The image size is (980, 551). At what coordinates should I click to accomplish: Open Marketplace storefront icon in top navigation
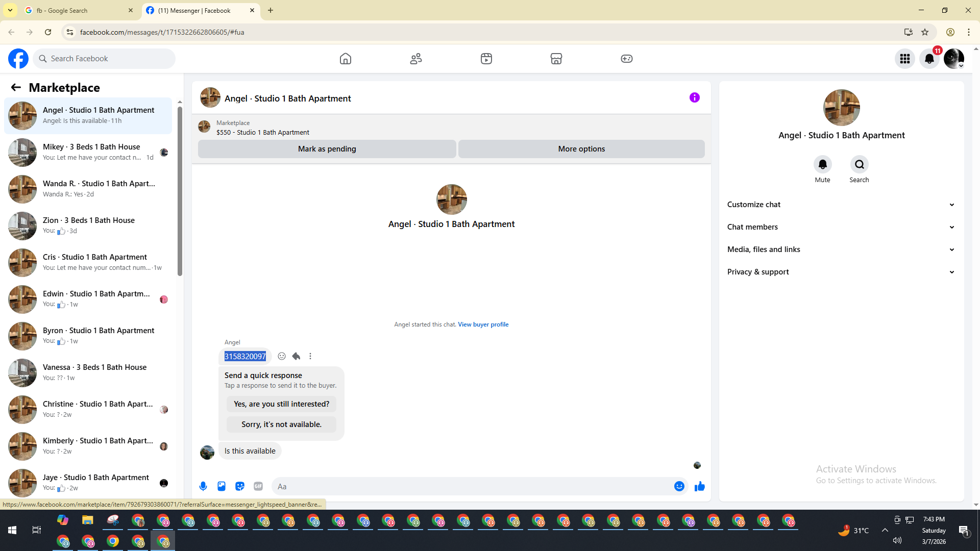tap(556, 59)
